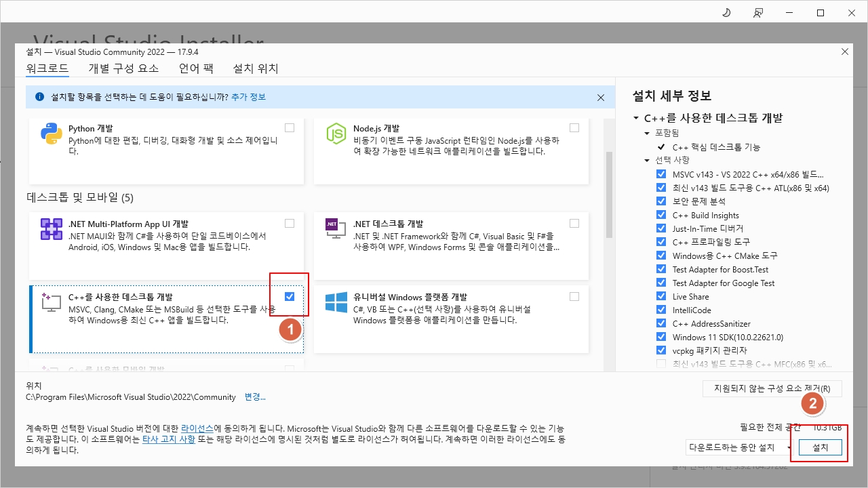Open the 다운로드하는 동안 설치 dropdown
Screen dimensions: 868x488
click(x=739, y=447)
